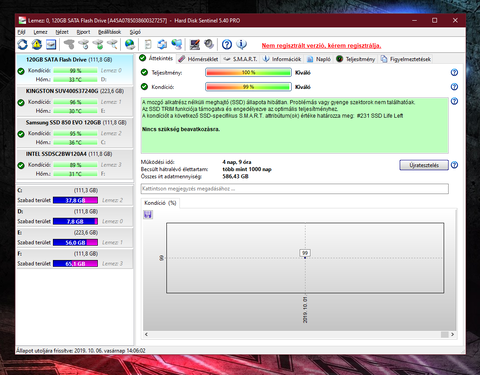
Task: Click the chart scrollbar left arrow
Action: click(146, 334)
